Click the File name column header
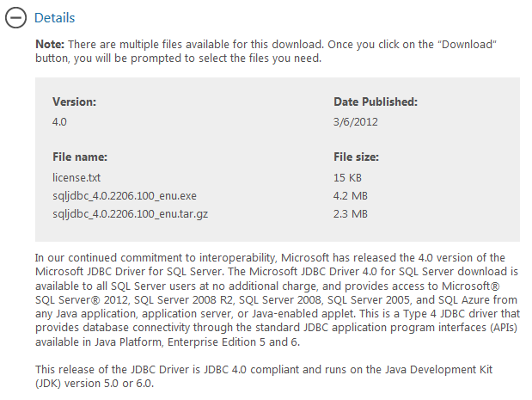The image size is (532, 400). (80, 157)
